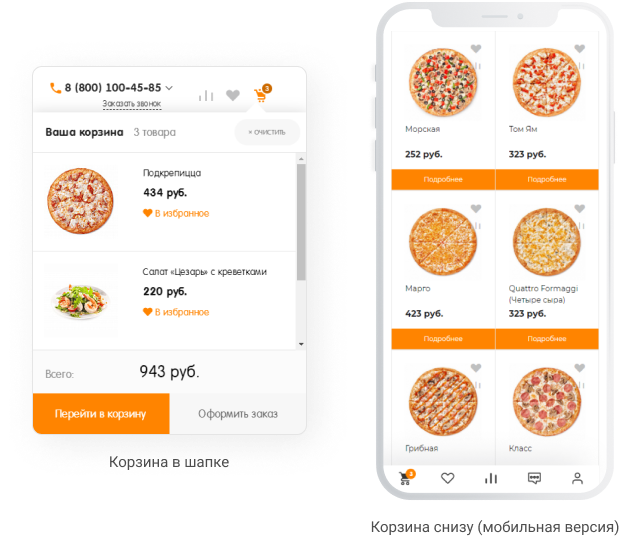Clear the cart with the 'очистить' button
623x538 pixels.
click(267, 132)
